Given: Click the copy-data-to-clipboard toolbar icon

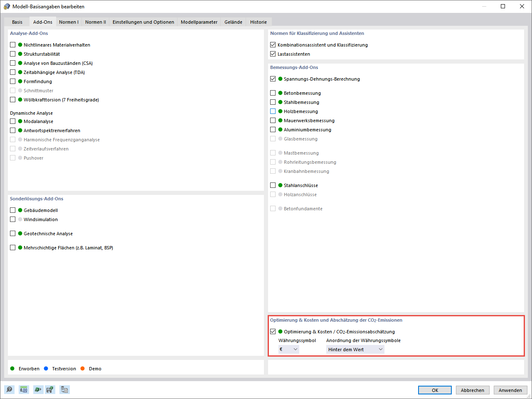Looking at the screenshot, I should [64, 389].
